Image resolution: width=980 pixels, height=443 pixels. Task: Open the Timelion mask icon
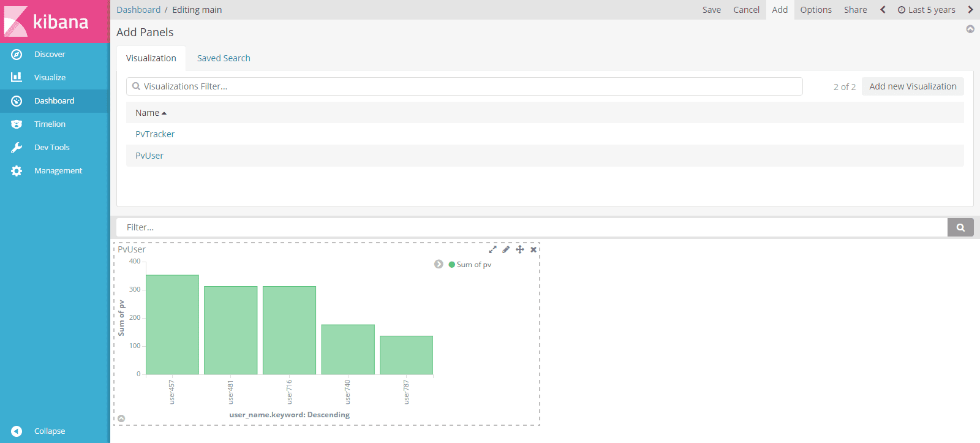(17, 124)
